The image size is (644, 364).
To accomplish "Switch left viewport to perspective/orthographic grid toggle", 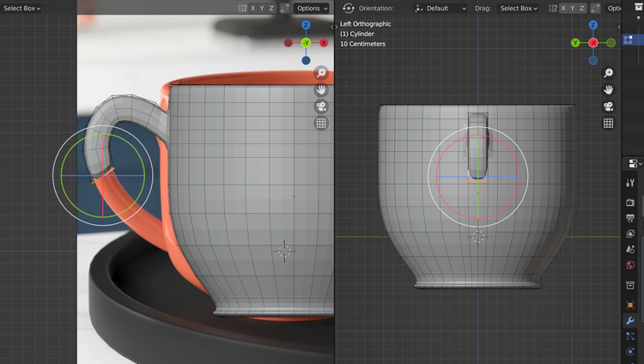I will (321, 123).
